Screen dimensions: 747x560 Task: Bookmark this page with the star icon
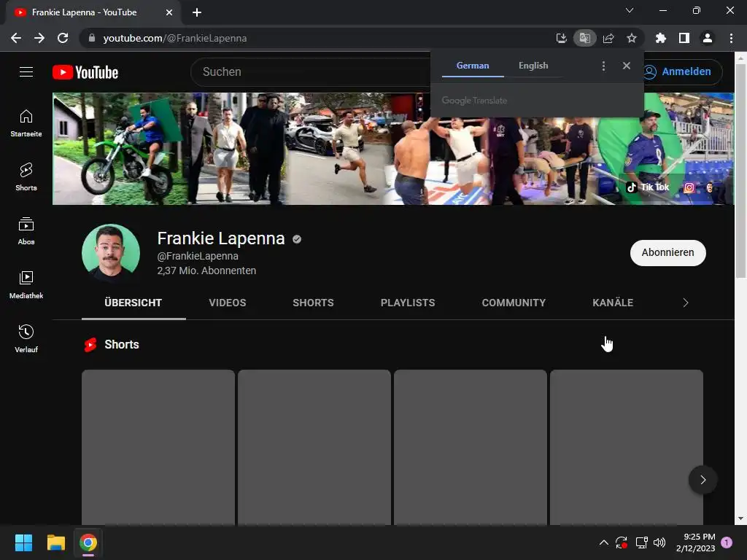click(632, 38)
